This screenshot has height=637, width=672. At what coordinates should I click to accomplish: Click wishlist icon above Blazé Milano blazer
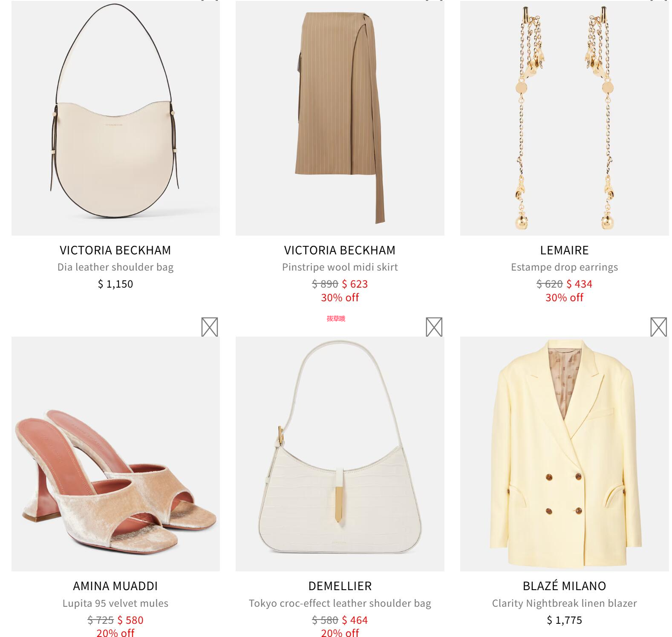click(658, 327)
